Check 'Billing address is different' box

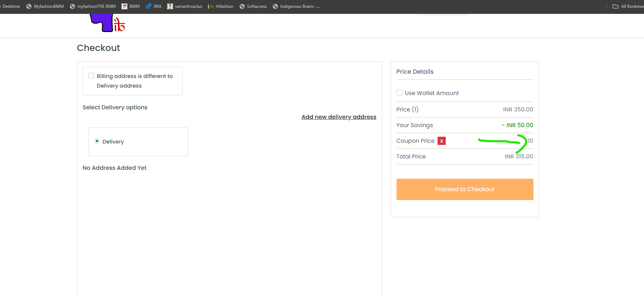point(91,75)
